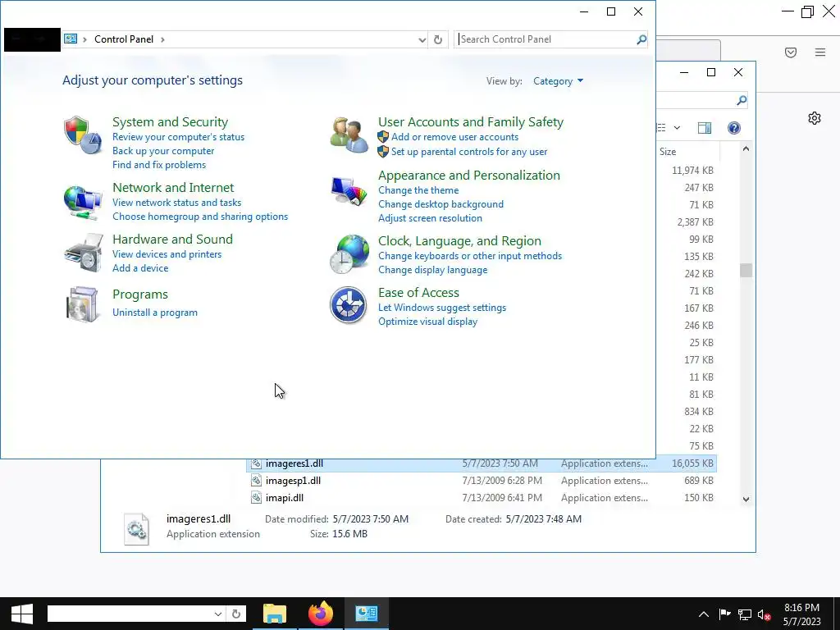Open File Explorer from taskbar
Image resolution: width=840 pixels, height=630 pixels.
pos(275,614)
